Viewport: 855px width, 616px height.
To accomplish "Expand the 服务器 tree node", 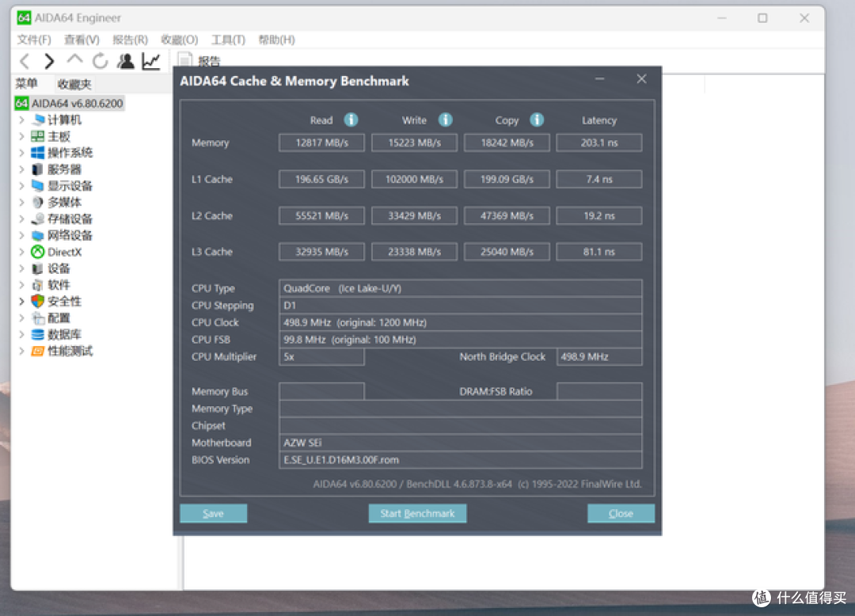I will (22, 169).
